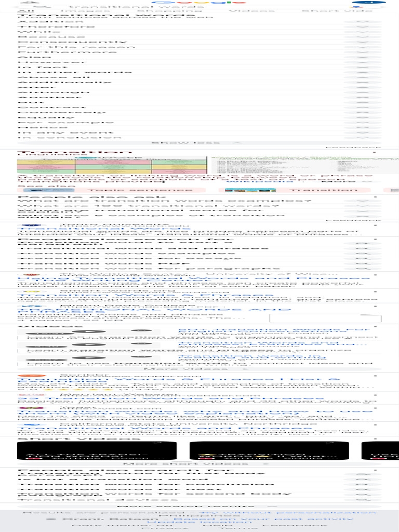This screenshot has height=532, width=399.
Task: Click search icon beside Transition words examples
Action: (363, 254)
